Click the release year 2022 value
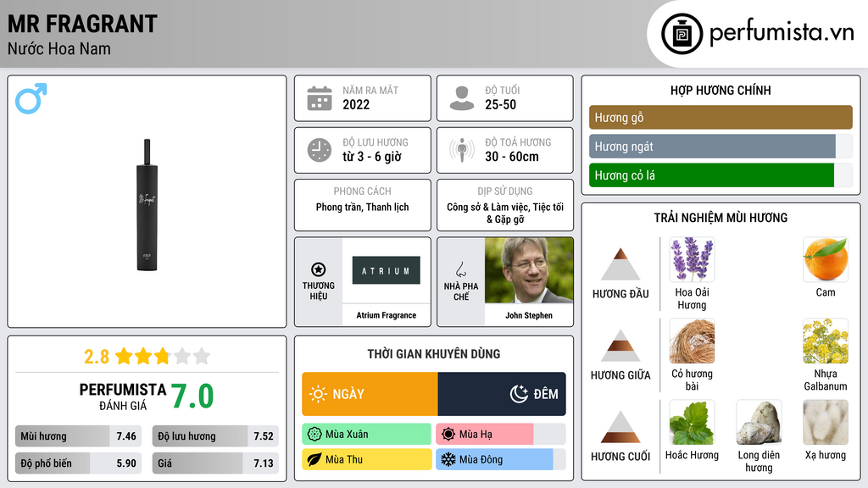Screen dimensions: 868x488 click(x=356, y=104)
